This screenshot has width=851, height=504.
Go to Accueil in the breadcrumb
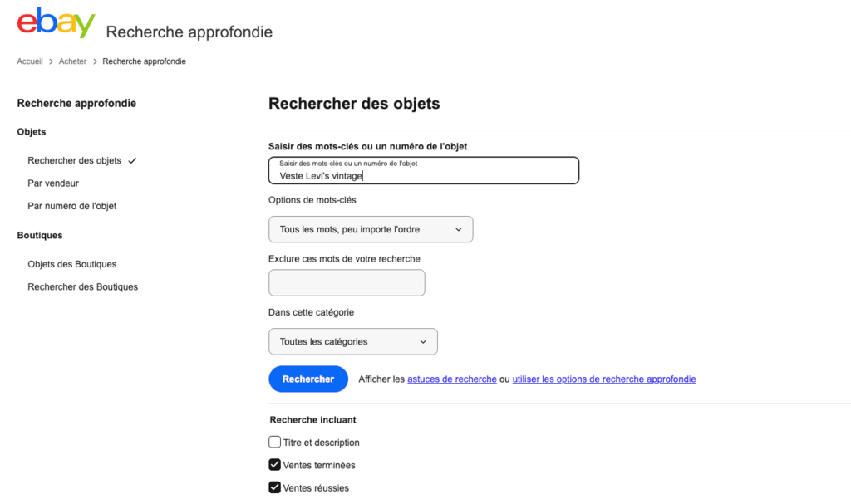pos(30,61)
